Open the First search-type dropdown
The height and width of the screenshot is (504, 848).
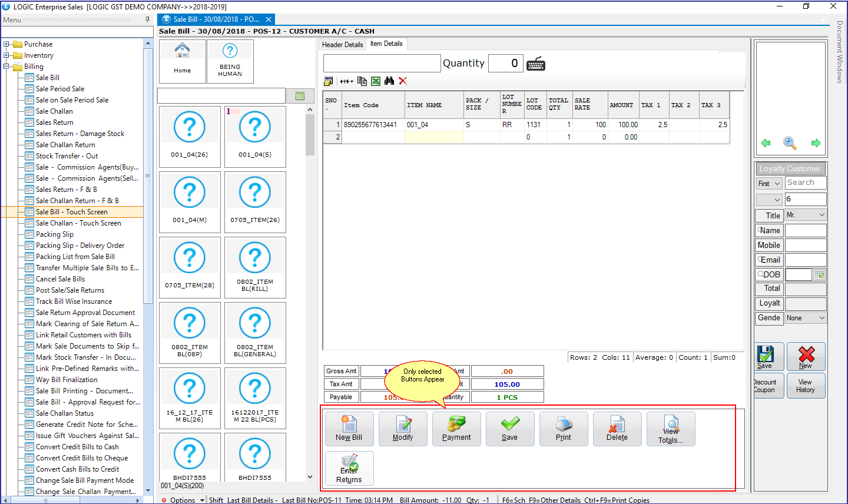coord(769,184)
